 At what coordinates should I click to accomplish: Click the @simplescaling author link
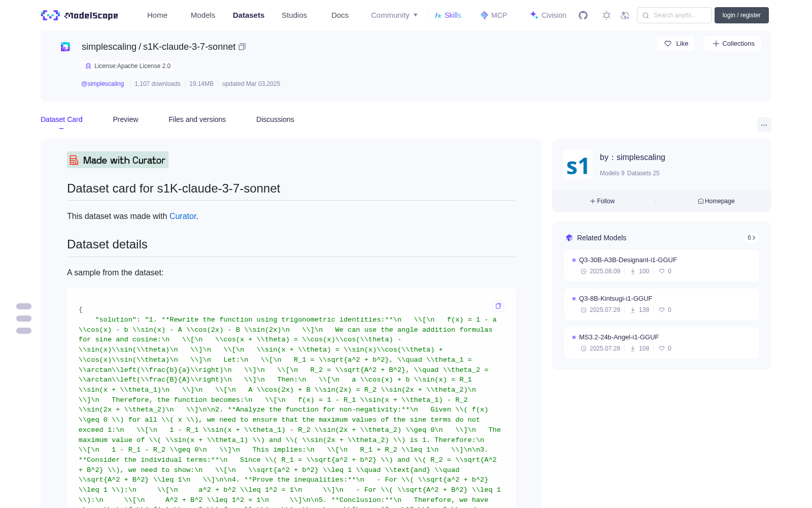(x=103, y=84)
